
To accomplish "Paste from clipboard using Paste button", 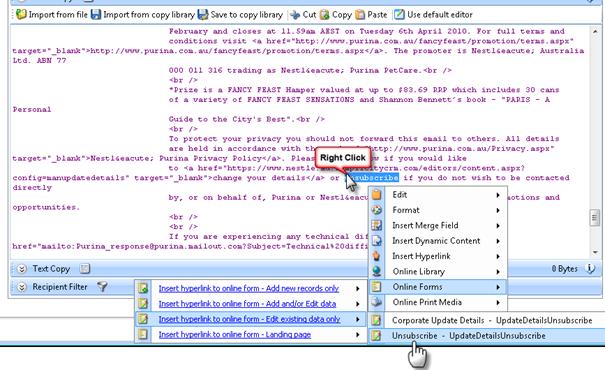I will click(371, 15).
